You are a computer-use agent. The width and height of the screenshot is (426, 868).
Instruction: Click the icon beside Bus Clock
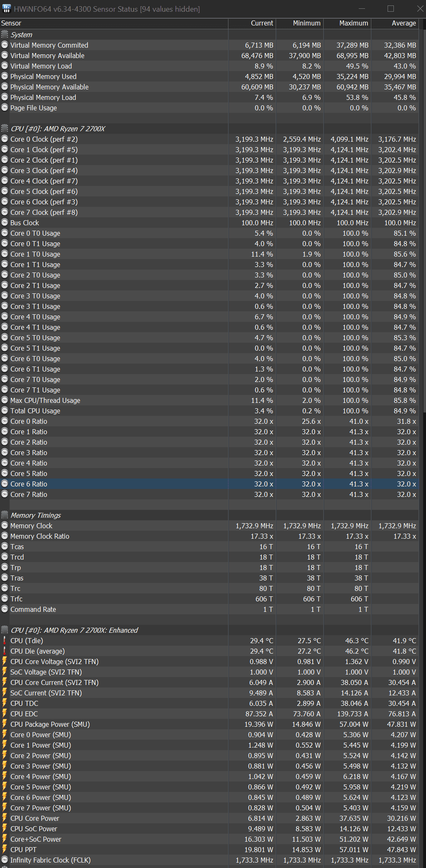pos(5,222)
